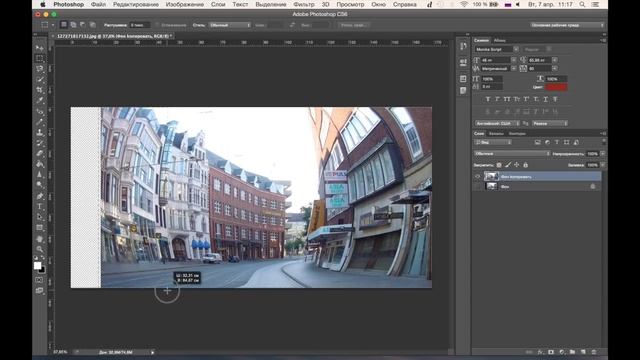
Task: Hide the top copied layer
Action: 478,176
